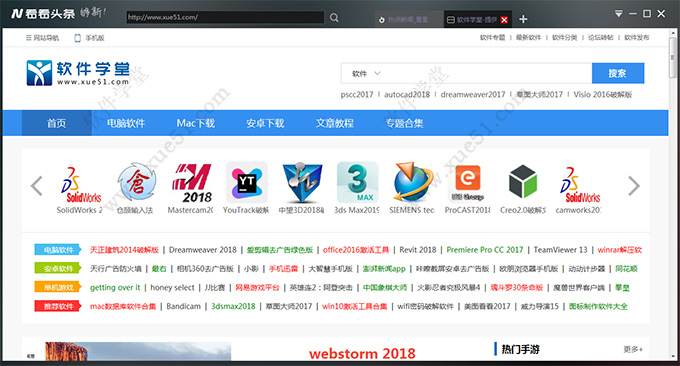The image size is (680, 366).
Task: Open 软件专题 link in top bar
Action: [492, 38]
